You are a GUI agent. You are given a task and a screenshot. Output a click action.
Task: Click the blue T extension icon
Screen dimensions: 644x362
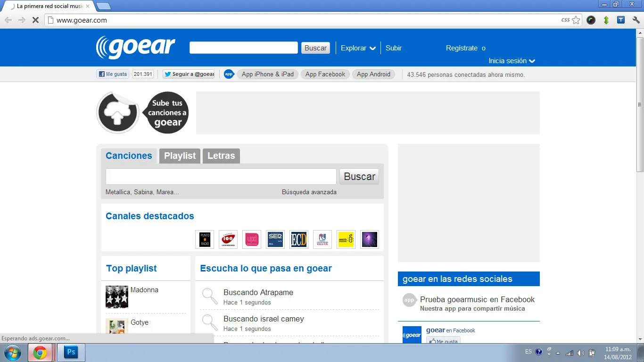click(621, 20)
